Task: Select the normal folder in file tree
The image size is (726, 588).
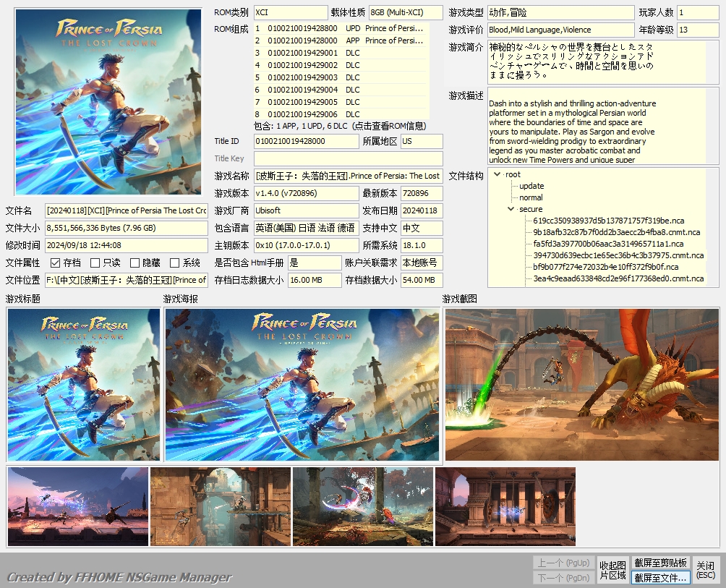Action: pos(531,197)
